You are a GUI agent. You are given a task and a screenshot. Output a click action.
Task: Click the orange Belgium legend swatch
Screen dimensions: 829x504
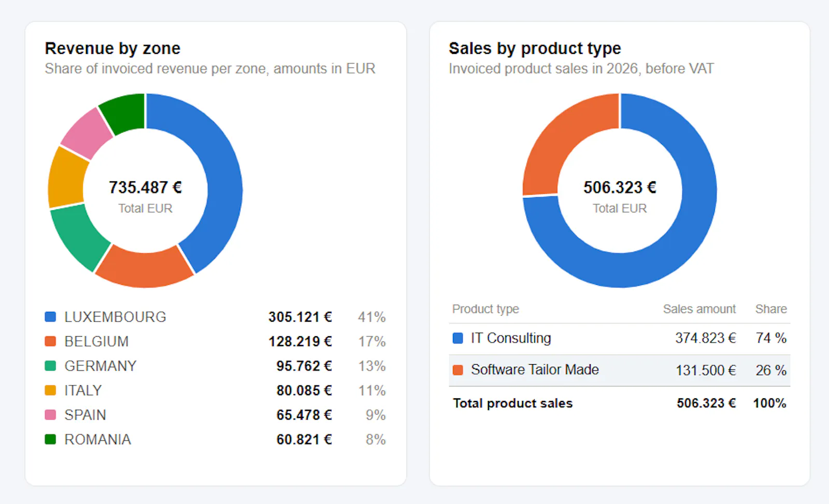click(50, 341)
